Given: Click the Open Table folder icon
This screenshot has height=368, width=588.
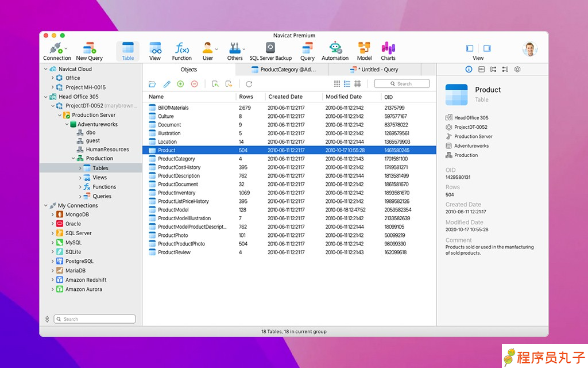Looking at the screenshot, I should pyautogui.click(x=152, y=84).
